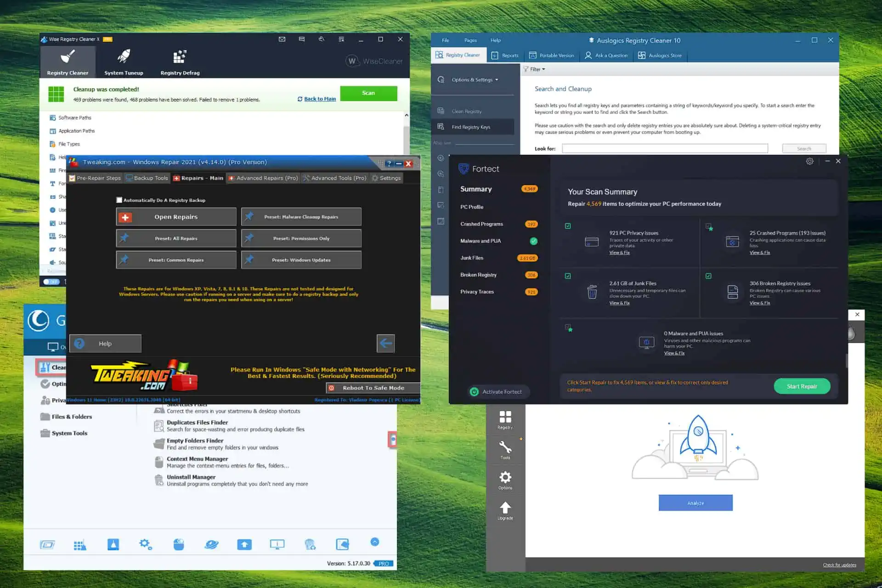The width and height of the screenshot is (882, 588).
Task: Open settings gear in Fortect window
Action: tap(810, 161)
